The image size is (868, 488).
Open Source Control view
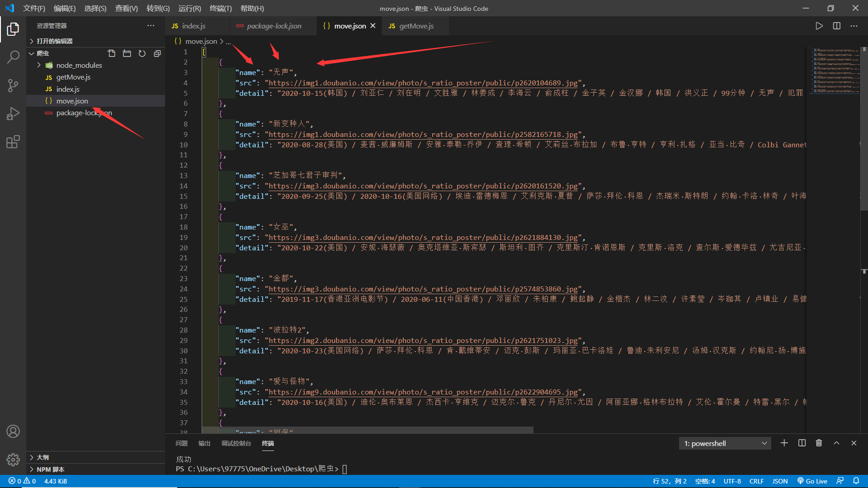tap(13, 85)
